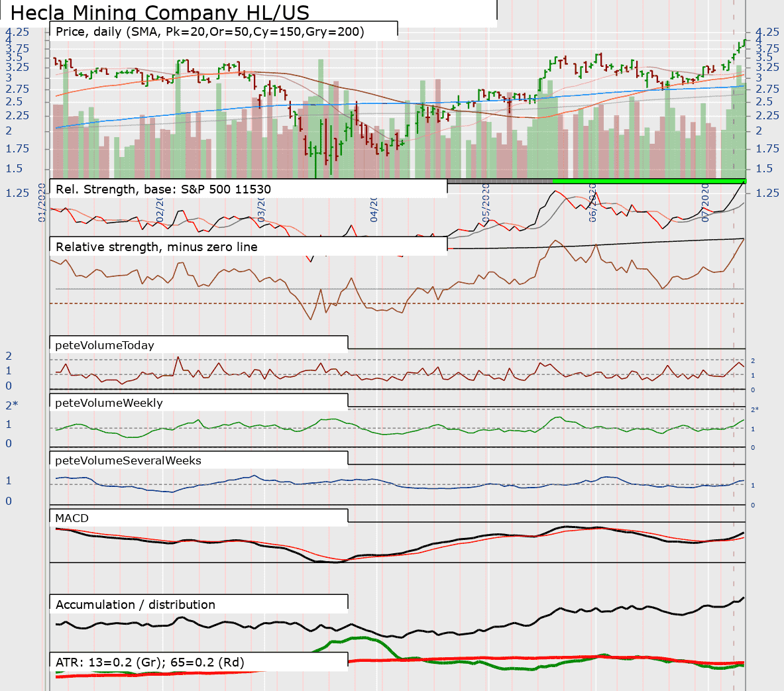Click the 05/2020 date axis label
This screenshot has height=691, width=784.
(486, 203)
